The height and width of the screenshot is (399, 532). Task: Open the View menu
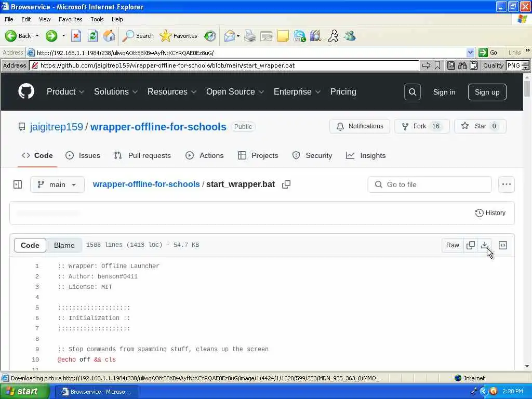click(45, 19)
